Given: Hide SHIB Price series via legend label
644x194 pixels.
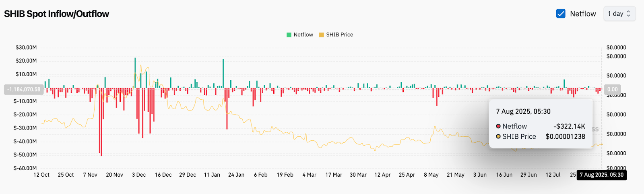Looking at the screenshot, I should tap(339, 35).
